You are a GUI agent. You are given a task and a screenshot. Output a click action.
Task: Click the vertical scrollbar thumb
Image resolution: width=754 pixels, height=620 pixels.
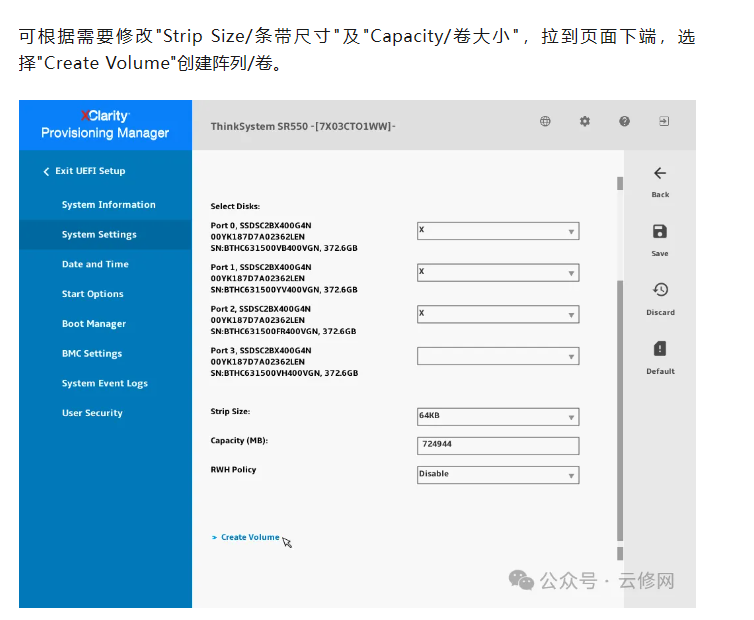(620, 410)
